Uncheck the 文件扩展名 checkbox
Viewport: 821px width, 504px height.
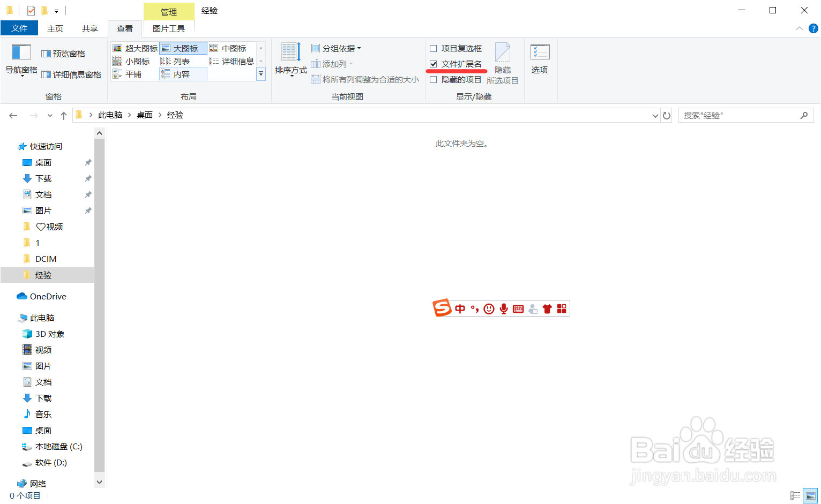coord(434,64)
